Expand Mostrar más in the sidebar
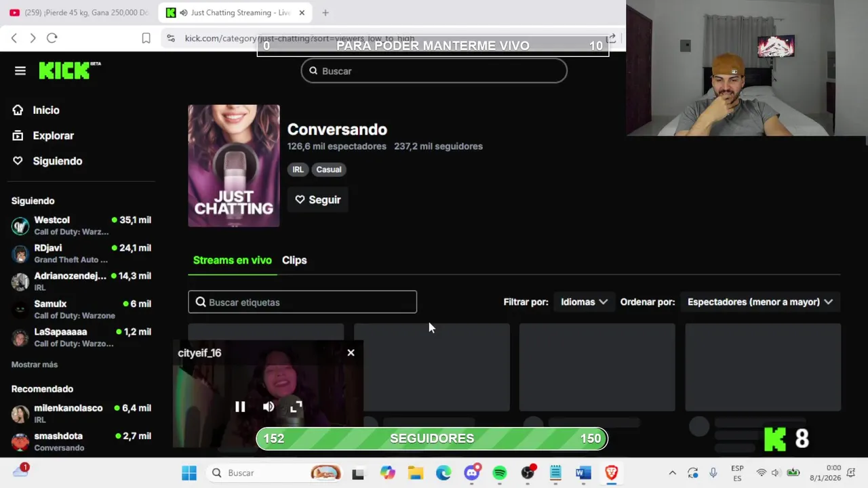Viewport: 868px width, 488px height. click(35, 365)
